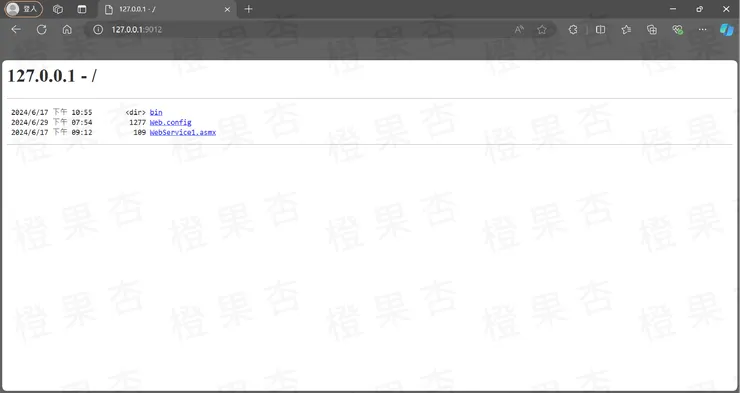
Task: Go to the home page
Action: [x=67, y=30]
